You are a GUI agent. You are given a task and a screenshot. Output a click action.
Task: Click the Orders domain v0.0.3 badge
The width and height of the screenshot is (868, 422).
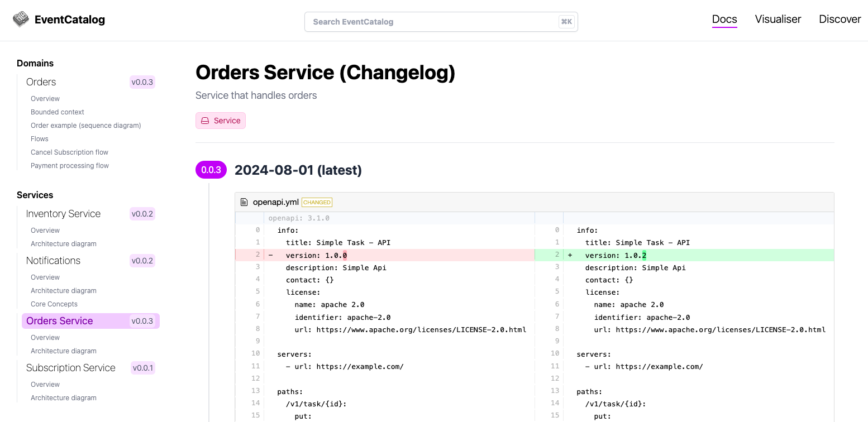pos(142,82)
